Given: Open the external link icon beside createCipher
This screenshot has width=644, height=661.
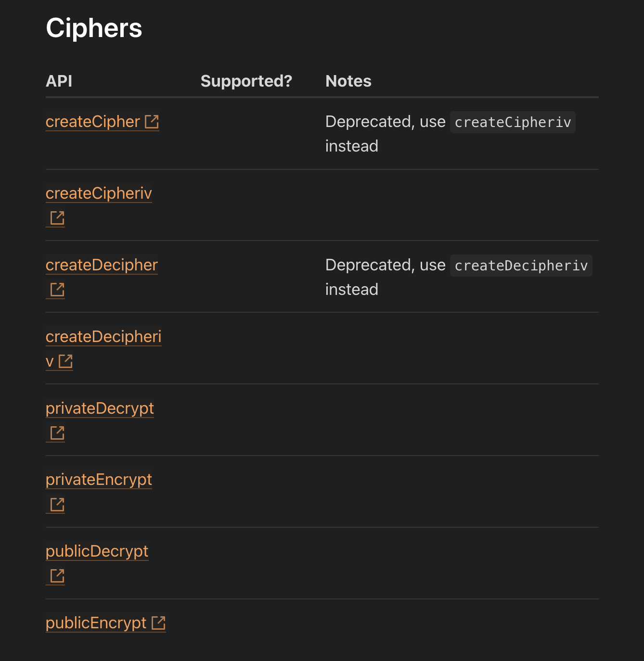Looking at the screenshot, I should click(152, 122).
